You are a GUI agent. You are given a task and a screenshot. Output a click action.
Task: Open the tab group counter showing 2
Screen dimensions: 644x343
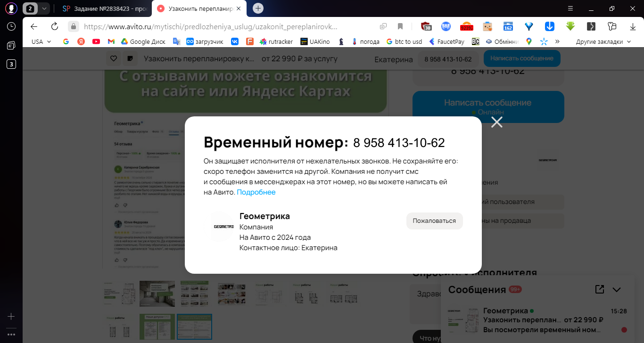31,8
